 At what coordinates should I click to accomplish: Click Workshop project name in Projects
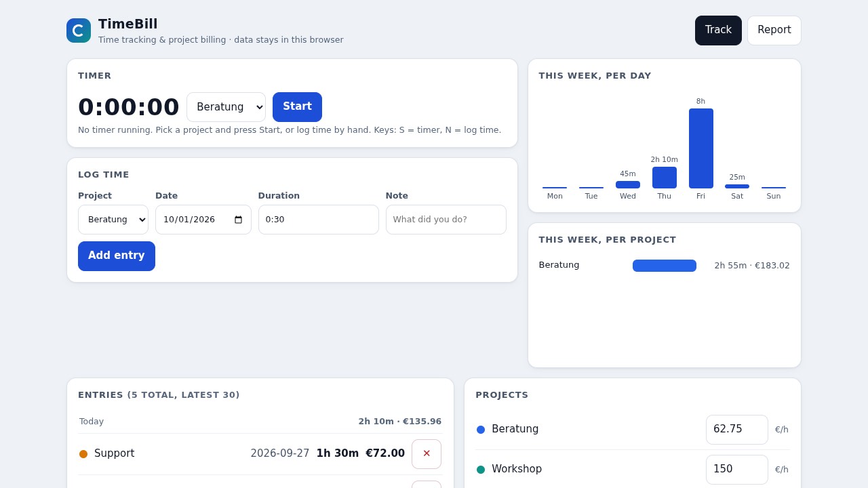(517, 470)
